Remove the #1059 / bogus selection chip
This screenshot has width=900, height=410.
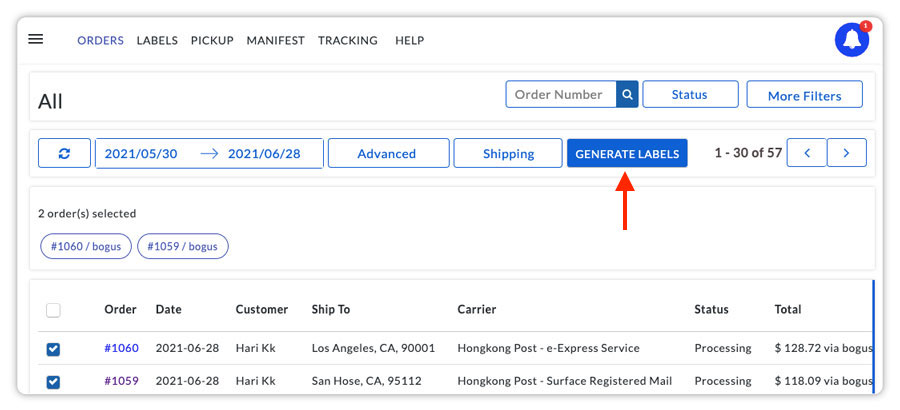pyautogui.click(x=183, y=246)
